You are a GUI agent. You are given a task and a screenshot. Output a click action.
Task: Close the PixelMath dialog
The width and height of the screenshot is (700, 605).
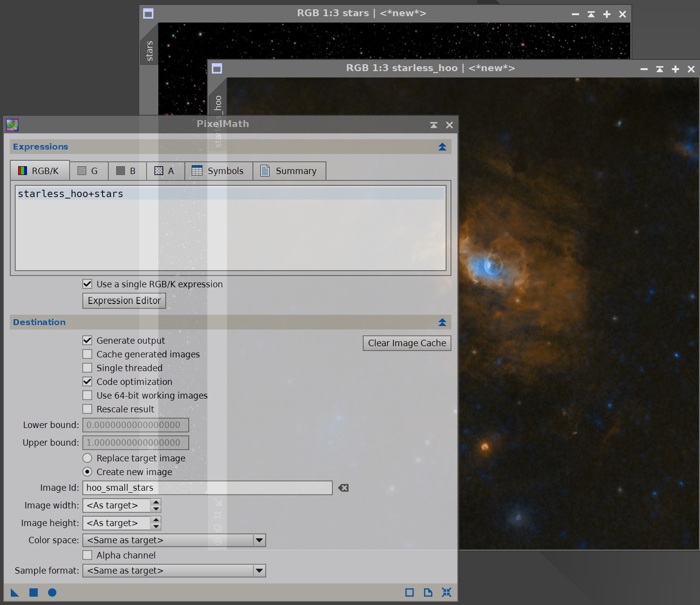[x=450, y=125]
